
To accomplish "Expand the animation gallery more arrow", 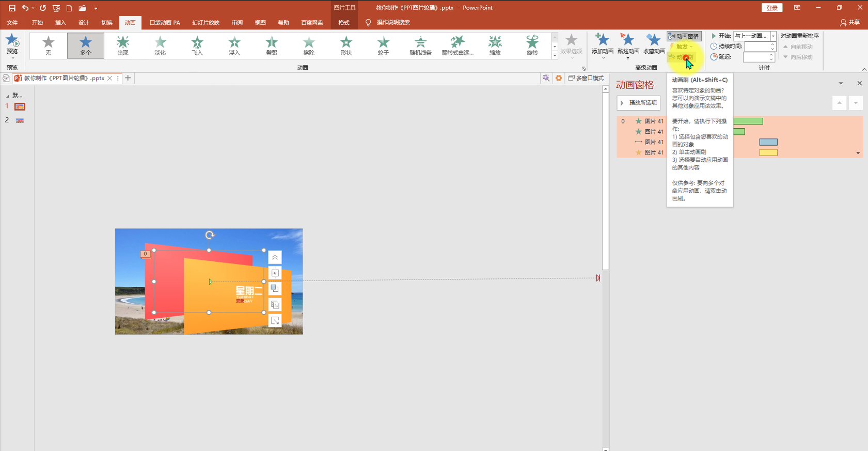I will click(x=555, y=55).
